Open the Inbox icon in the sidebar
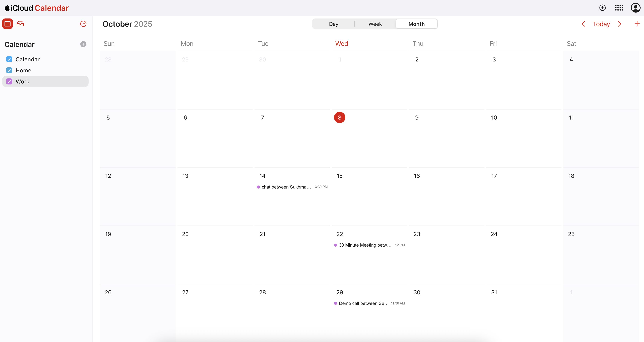The height and width of the screenshot is (342, 644). 20,24
